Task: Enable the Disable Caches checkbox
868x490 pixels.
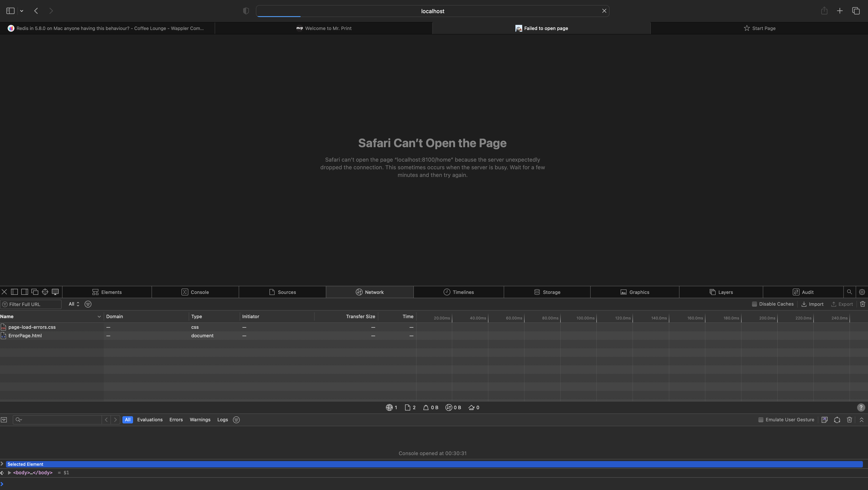Action: tap(755, 304)
